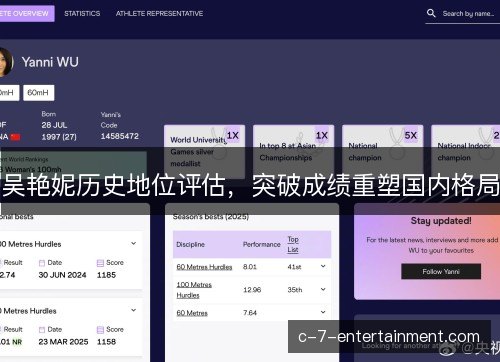Open the Top List column link

[293, 244]
